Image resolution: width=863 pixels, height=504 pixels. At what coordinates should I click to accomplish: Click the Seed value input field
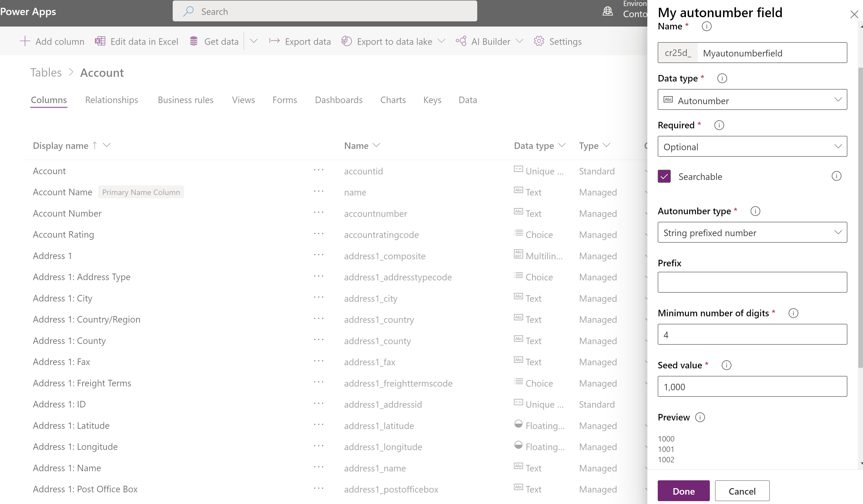coord(753,386)
